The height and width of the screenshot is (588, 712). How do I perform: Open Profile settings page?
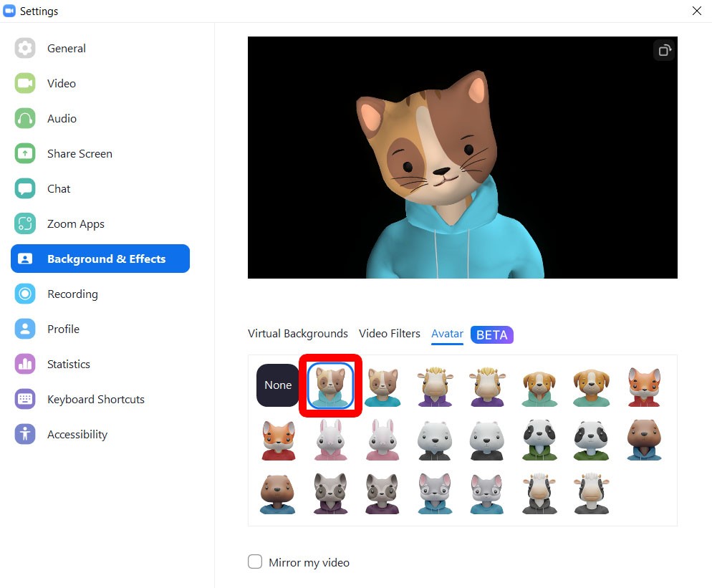point(63,329)
